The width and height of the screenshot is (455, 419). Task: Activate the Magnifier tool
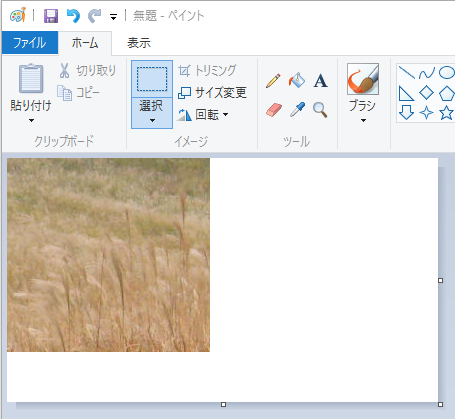320,110
